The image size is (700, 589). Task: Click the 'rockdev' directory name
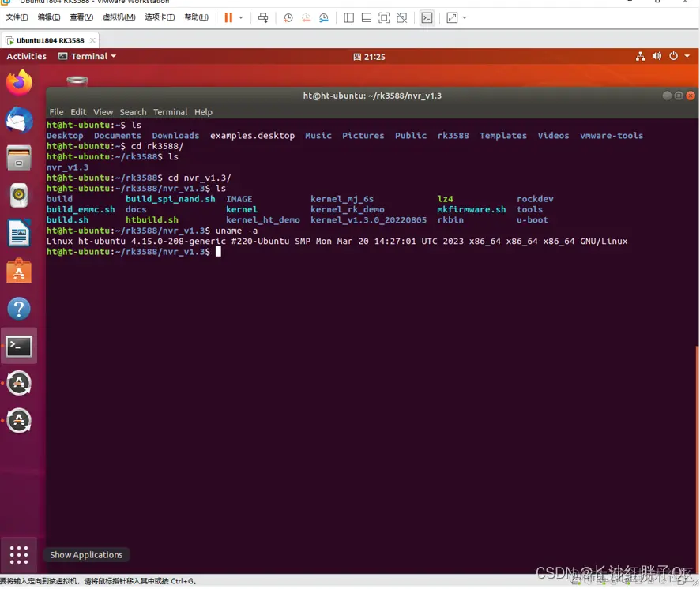click(535, 199)
